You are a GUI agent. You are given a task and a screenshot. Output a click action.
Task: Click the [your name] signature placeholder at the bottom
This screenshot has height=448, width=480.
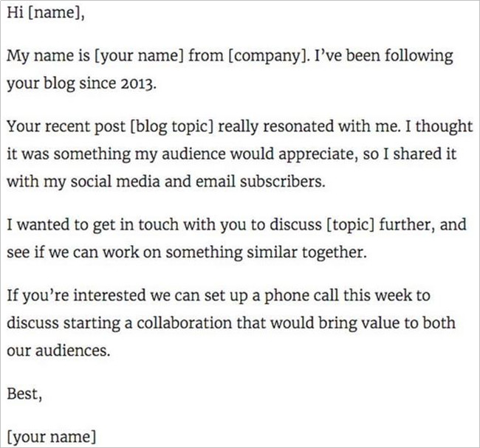tap(51, 437)
